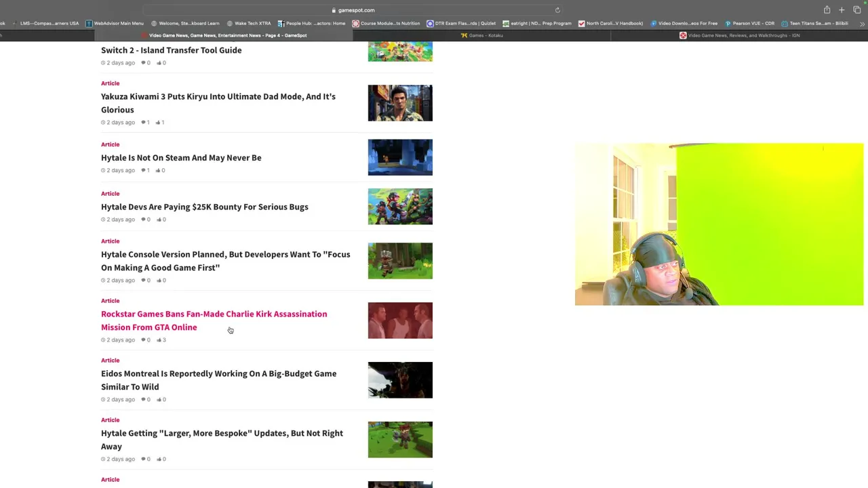Viewport: 868px width, 488px height.
Task: Click the Hytale $25K Bounty thumbnail
Action: click(x=400, y=207)
